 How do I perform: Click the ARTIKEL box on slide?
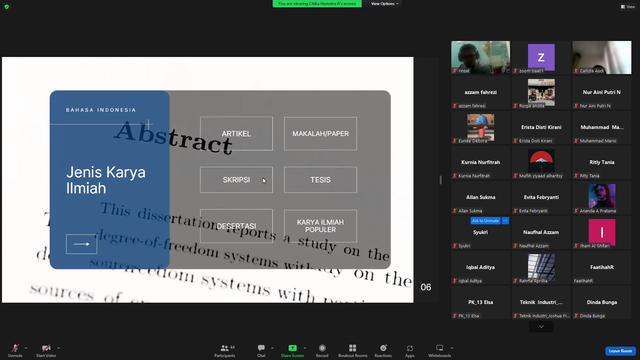coord(236,133)
